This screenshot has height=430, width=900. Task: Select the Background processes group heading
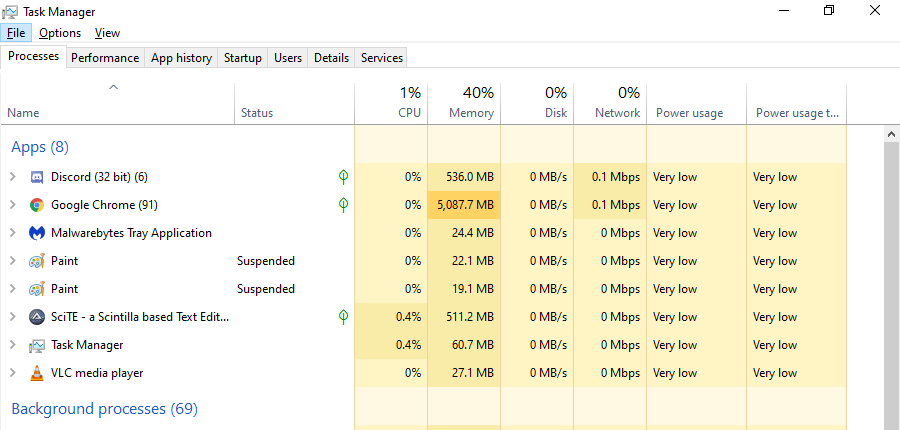104,409
